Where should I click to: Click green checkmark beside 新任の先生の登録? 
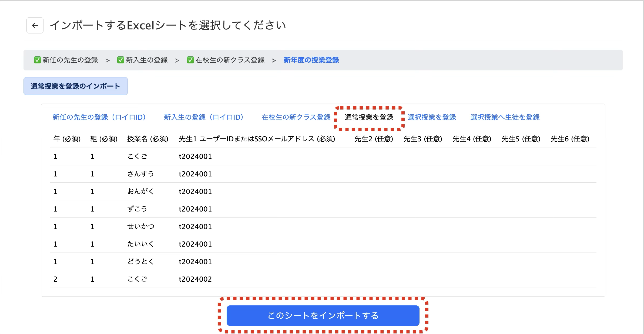(37, 60)
